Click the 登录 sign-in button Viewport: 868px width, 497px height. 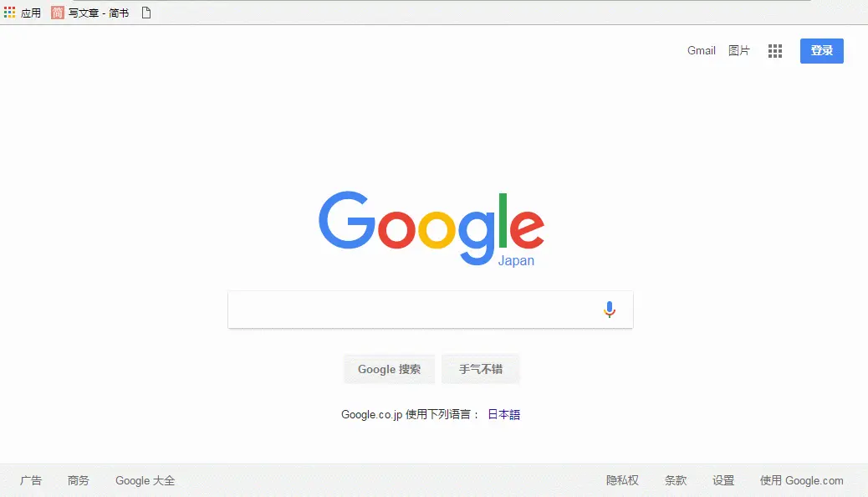pyautogui.click(x=821, y=51)
